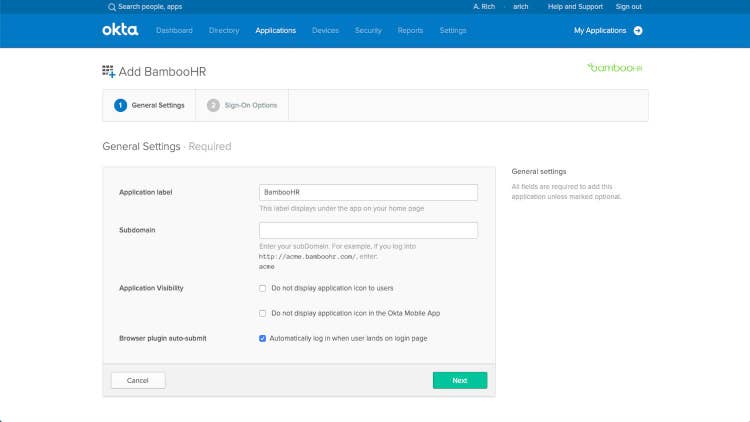Open the My Applications link

point(600,31)
